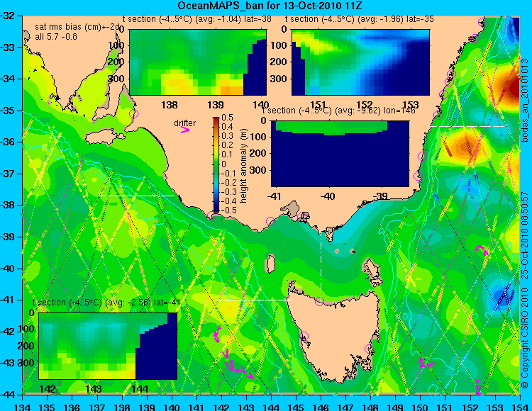532x411 pixels.
Task: Select the 'sat rms bias (cm)+-2d' label
Action: [x=78, y=28]
